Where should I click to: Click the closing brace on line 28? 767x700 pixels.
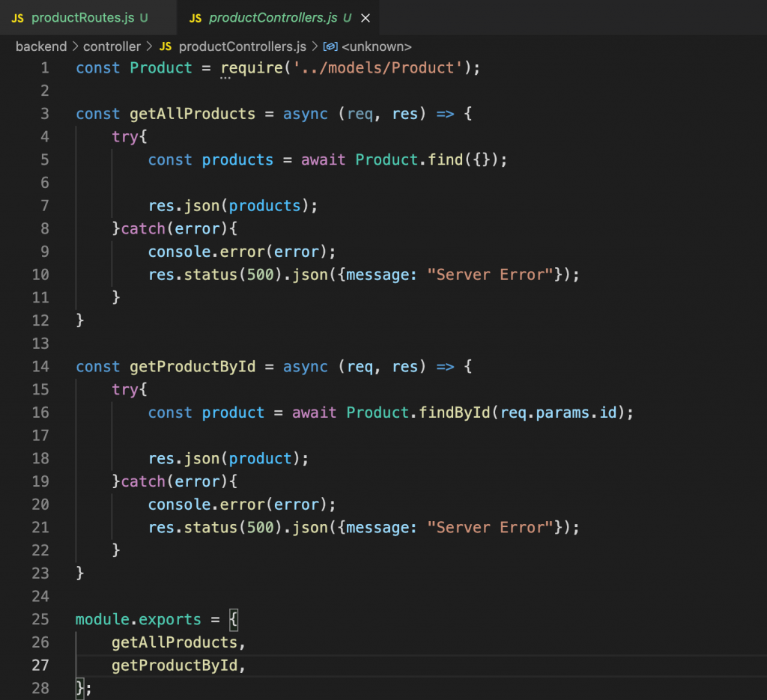[x=80, y=688]
